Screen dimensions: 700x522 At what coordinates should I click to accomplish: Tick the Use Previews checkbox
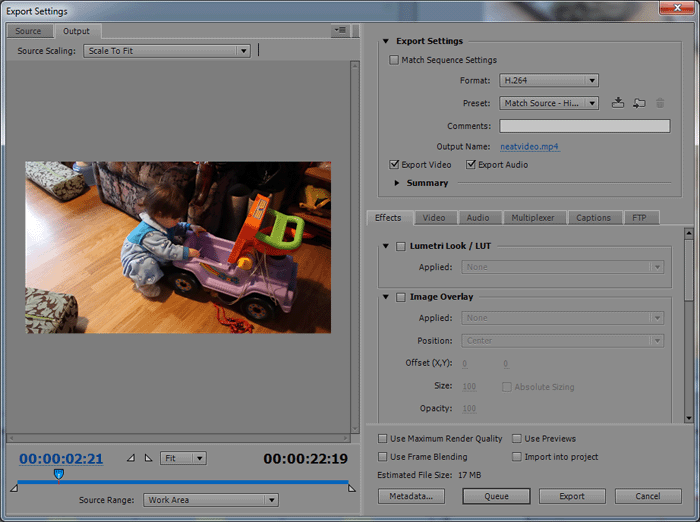(x=517, y=438)
